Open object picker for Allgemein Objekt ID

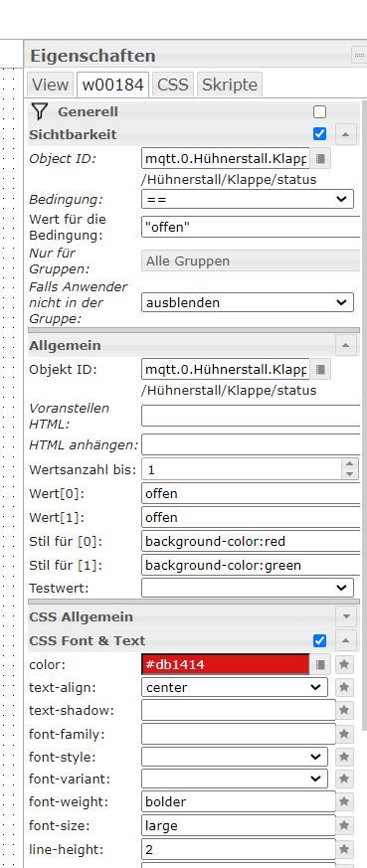(x=320, y=369)
